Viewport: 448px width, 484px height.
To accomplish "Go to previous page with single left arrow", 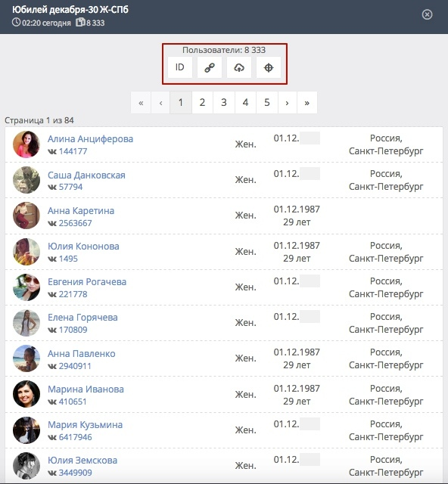I will [x=160, y=103].
